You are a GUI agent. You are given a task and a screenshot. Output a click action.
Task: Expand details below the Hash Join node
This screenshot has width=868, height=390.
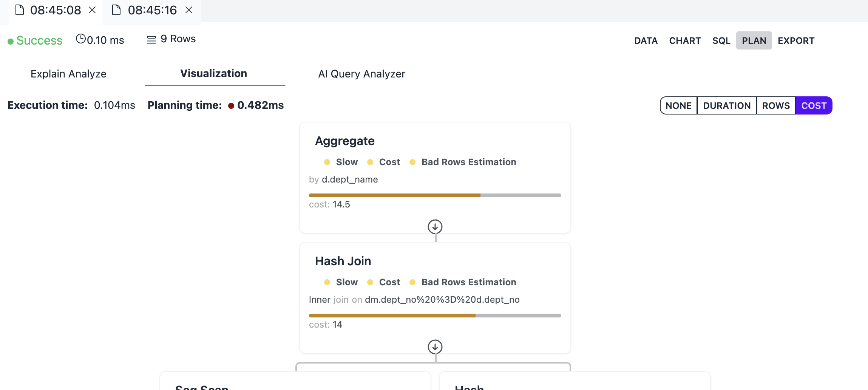435,346
